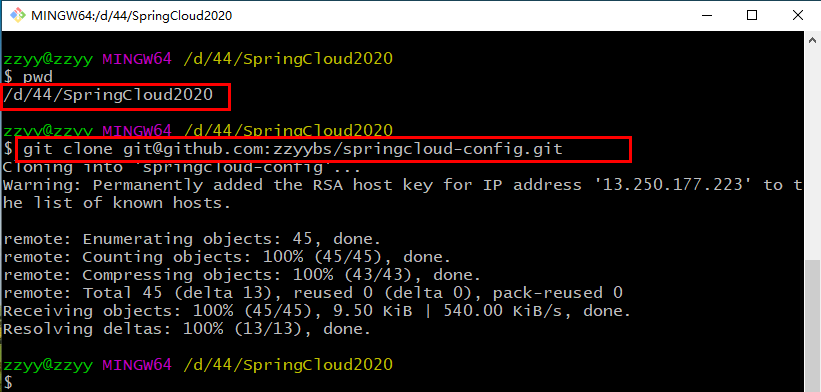Click the Enumerating objects: 45 line
The height and width of the screenshot is (392, 821).
pos(192,239)
